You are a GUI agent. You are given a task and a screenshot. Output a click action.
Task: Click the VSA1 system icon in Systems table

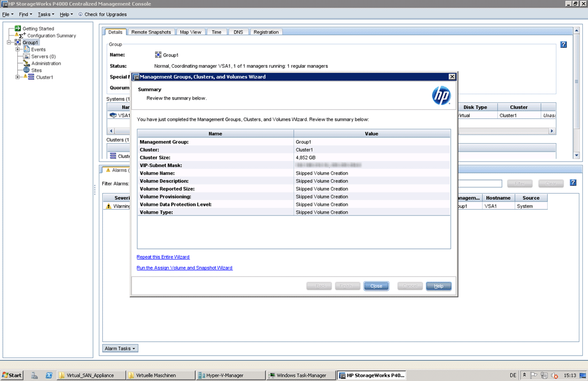click(113, 116)
